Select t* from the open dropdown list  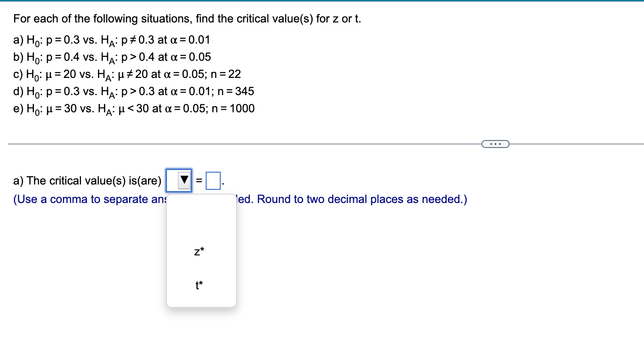coord(198,284)
